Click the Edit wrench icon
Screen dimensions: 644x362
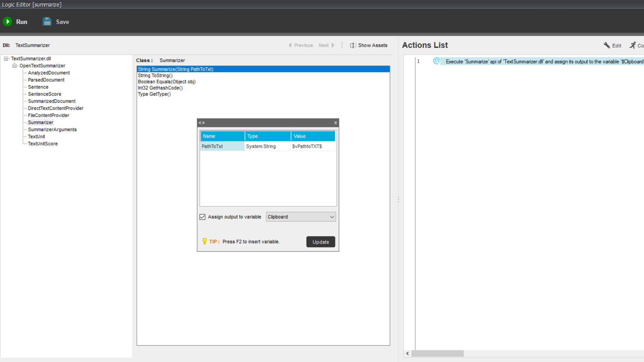pyautogui.click(x=607, y=45)
